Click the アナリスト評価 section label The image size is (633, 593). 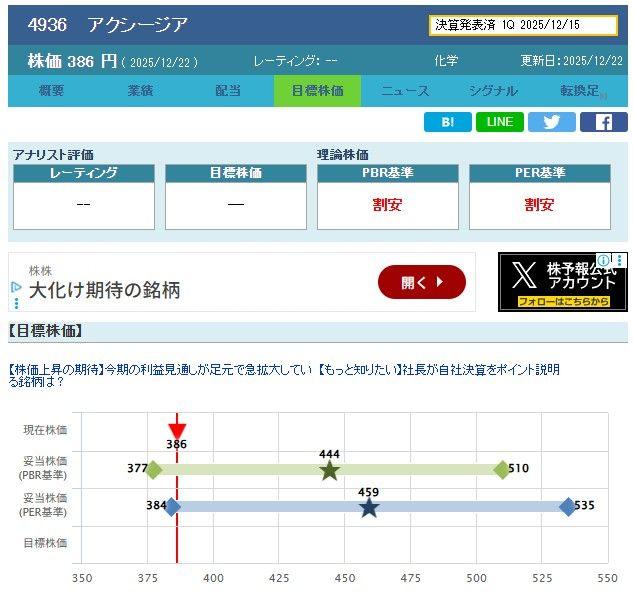[53, 155]
